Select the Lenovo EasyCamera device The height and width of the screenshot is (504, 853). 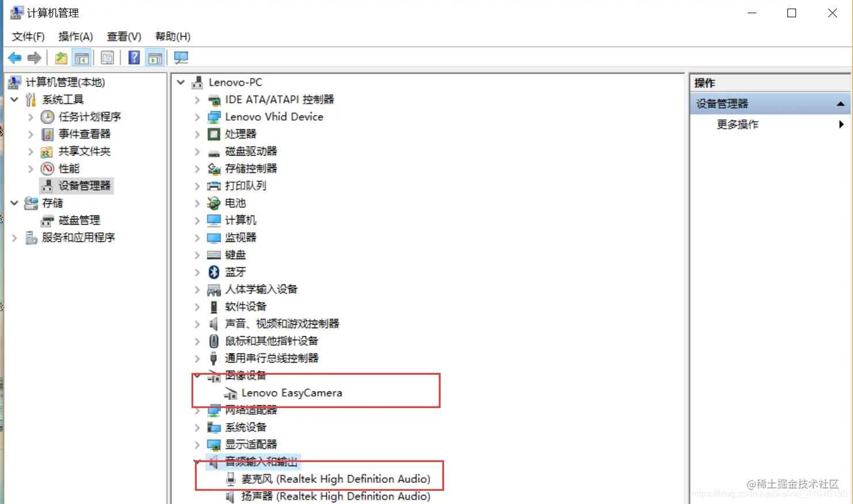[x=292, y=393]
